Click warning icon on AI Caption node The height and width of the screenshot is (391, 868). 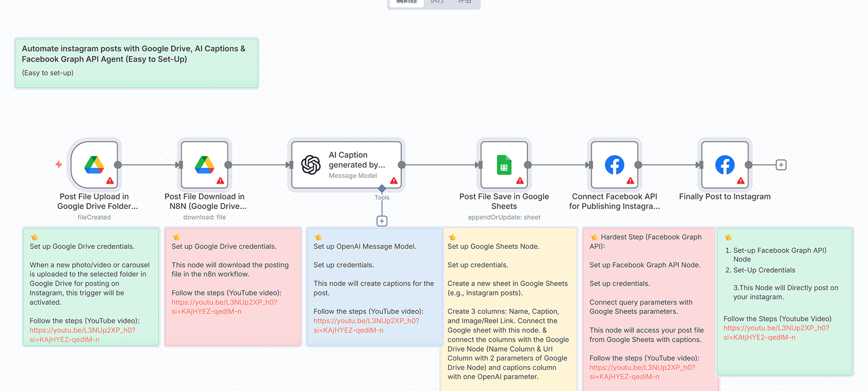[394, 181]
